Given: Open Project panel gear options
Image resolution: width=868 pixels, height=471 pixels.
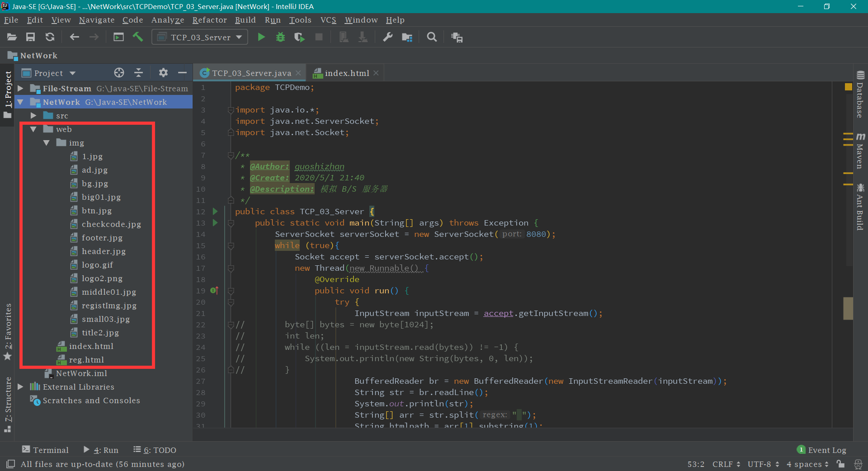Looking at the screenshot, I should click(163, 73).
